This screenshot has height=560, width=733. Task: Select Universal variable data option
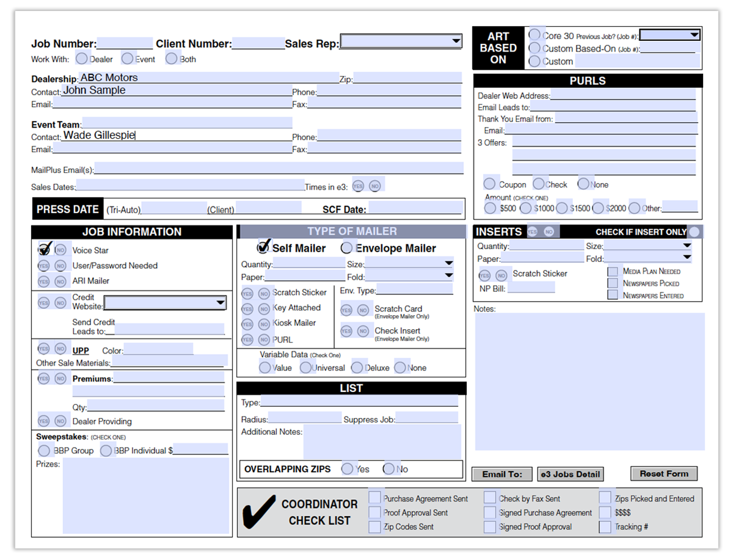coord(305,368)
